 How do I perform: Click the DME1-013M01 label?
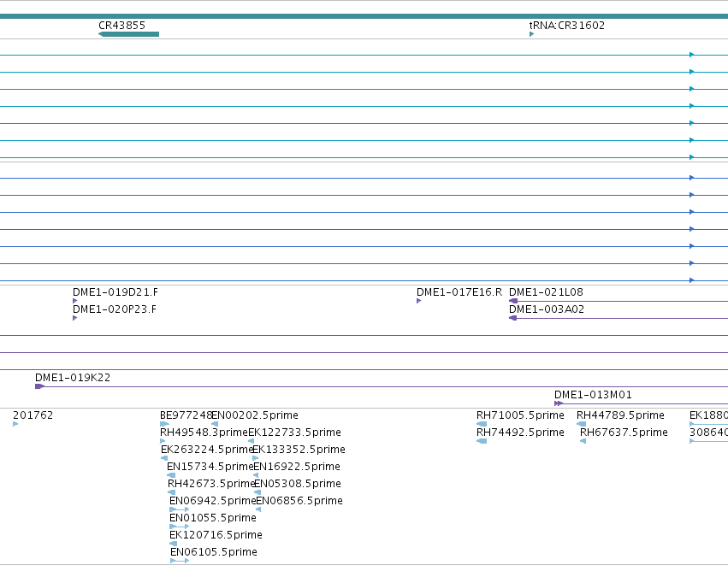(x=593, y=394)
